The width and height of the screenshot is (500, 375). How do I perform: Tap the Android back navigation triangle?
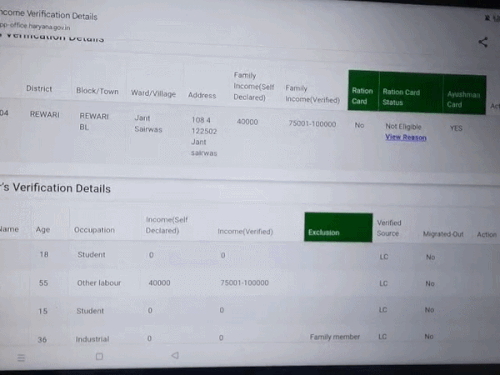(x=175, y=355)
